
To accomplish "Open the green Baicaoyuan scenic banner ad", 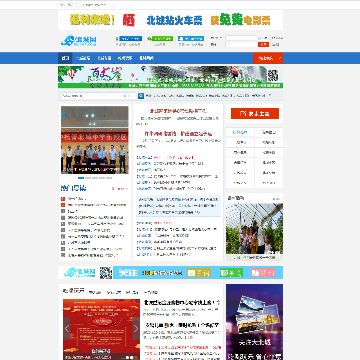I will pyautogui.click(x=170, y=77).
